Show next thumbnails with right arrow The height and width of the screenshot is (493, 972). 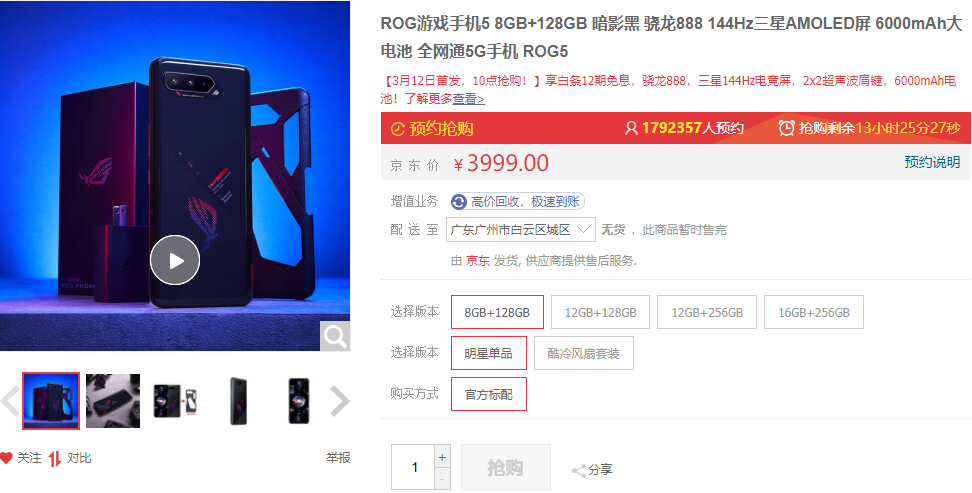[x=339, y=401]
